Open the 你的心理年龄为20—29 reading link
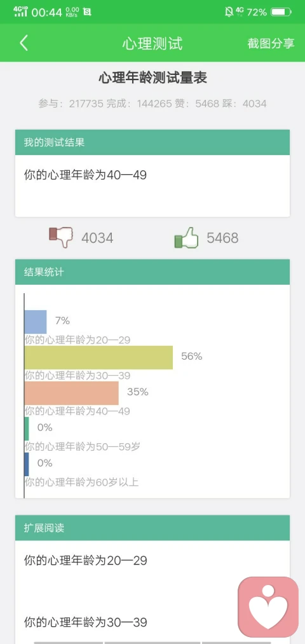Viewport: 305px width, 644px height. (85, 561)
